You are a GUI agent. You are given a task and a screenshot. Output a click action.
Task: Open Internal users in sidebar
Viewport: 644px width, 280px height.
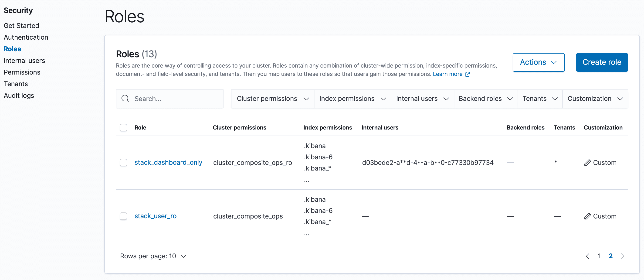pyautogui.click(x=24, y=61)
